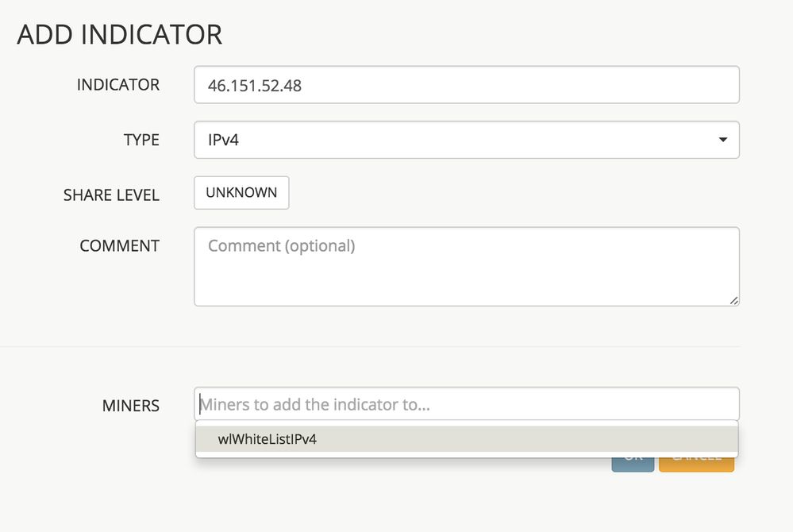The height and width of the screenshot is (532, 793).
Task: Toggle the UNKNOWN share level button
Action: (241, 192)
